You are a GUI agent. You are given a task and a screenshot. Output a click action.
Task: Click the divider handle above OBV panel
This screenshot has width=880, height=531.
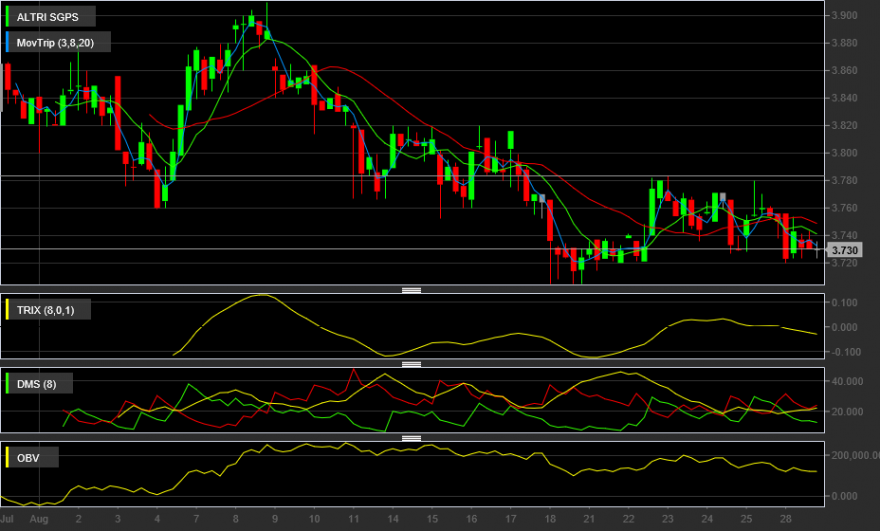[411, 438]
